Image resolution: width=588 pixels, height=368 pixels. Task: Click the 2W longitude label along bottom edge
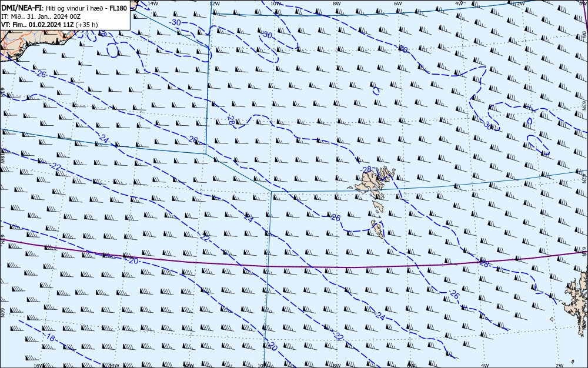click(560, 366)
